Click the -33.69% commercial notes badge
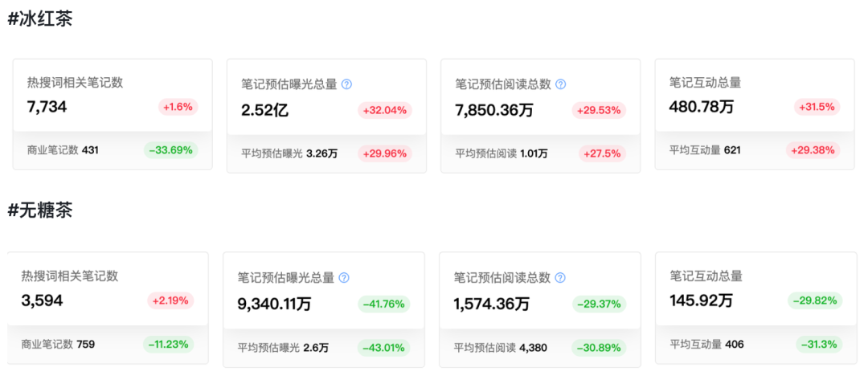Viewport: 868px width, 384px height. point(170,149)
